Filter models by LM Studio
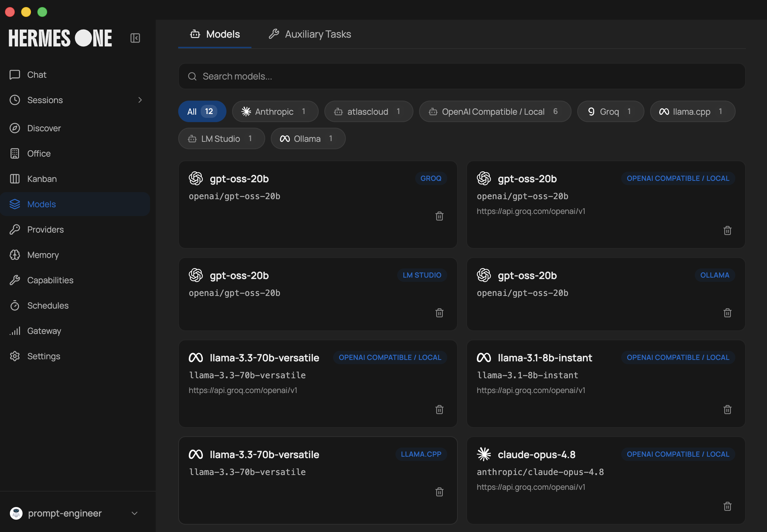 222,139
